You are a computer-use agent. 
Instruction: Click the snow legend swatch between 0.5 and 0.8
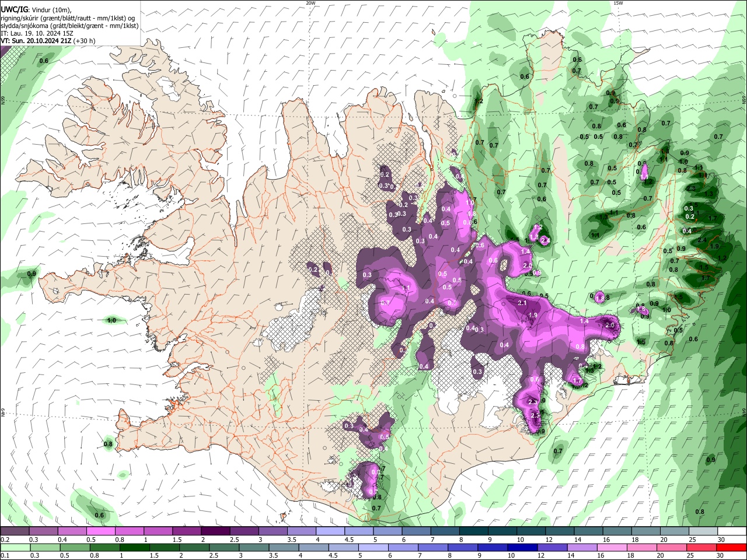100,531
